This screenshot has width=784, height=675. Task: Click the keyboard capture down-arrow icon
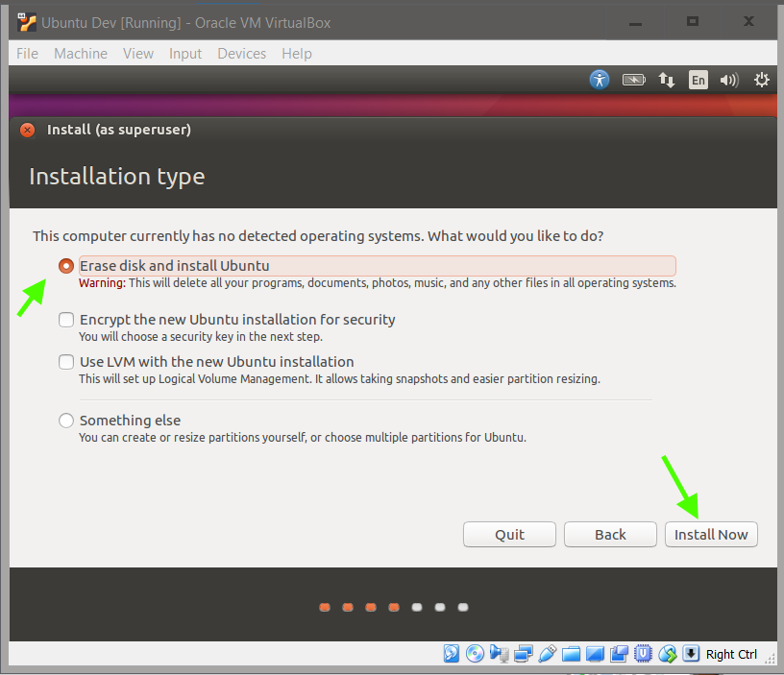691,653
